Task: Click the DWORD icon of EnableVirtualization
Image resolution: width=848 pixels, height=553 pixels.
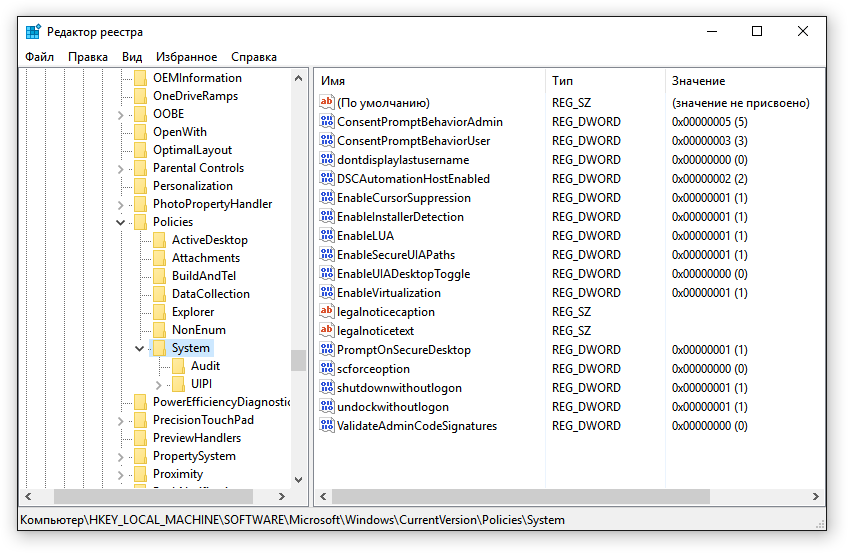Action: click(327, 292)
